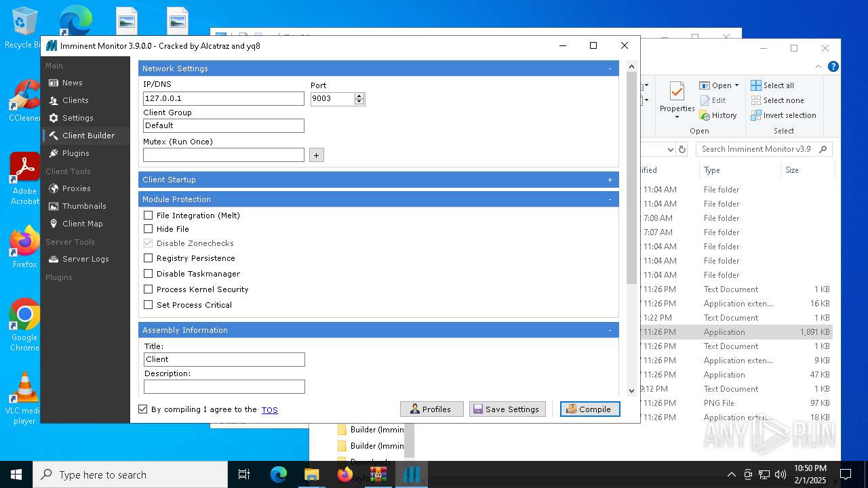Image resolution: width=868 pixels, height=488 pixels.
Task: Collapse the Assembly Information section
Action: [x=610, y=330]
